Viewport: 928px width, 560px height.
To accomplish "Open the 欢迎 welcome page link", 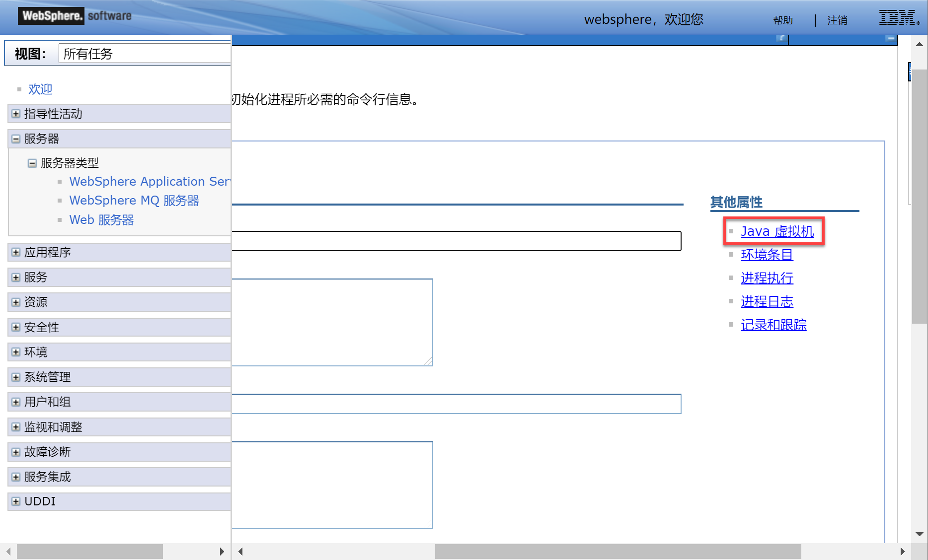I will [x=40, y=89].
